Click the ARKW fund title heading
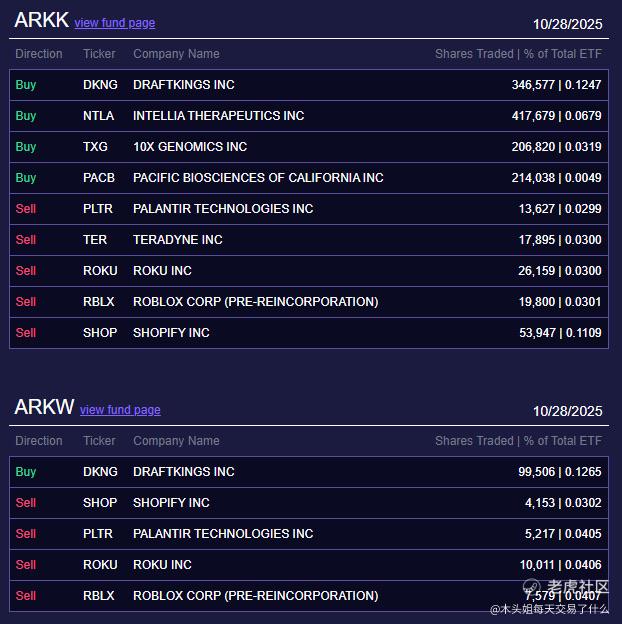This screenshot has height=624, width=622. click(44, 407)
